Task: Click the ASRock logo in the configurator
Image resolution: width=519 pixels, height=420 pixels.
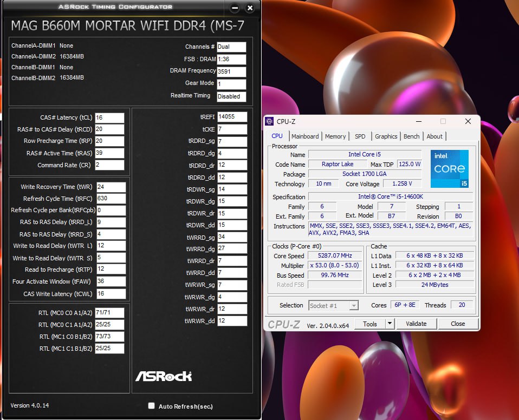Action: coord(164,376)
